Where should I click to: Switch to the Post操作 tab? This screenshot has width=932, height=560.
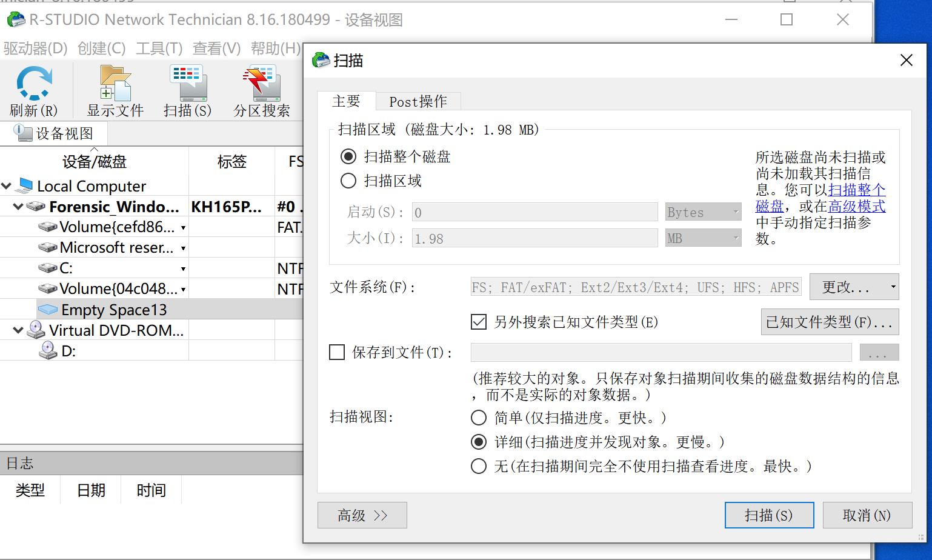(418, 101)
